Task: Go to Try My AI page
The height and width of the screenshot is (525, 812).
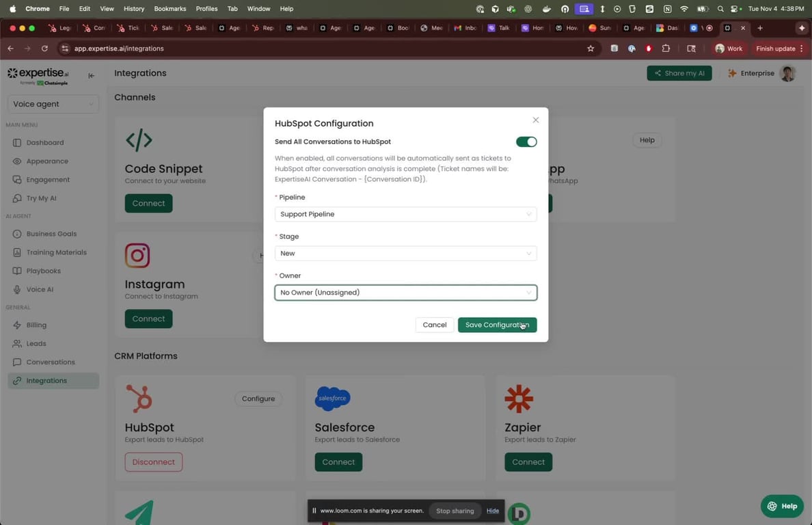Action: click(42, 198)
